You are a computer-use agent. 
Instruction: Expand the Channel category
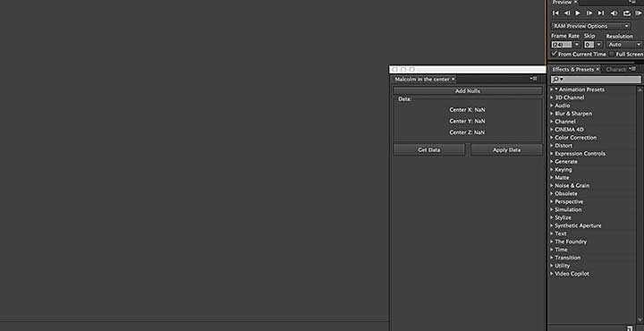click(552, 122)
